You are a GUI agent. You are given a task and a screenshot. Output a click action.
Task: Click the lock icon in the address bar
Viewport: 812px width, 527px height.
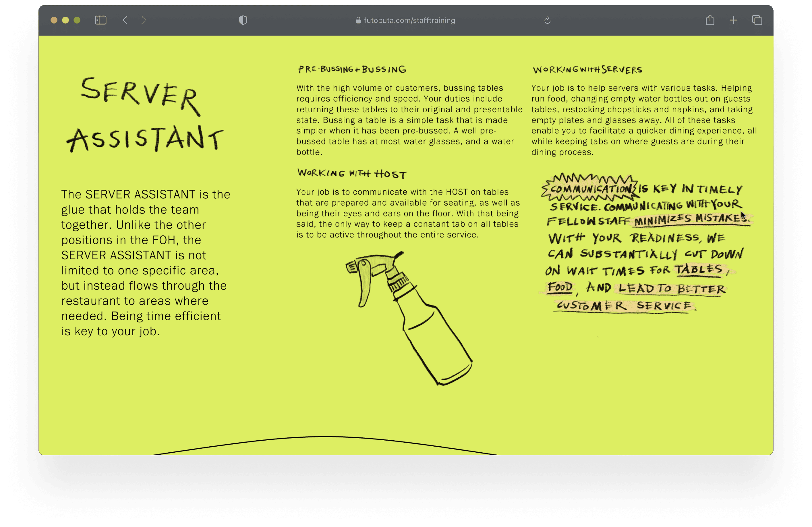click(x=358, y=20)
